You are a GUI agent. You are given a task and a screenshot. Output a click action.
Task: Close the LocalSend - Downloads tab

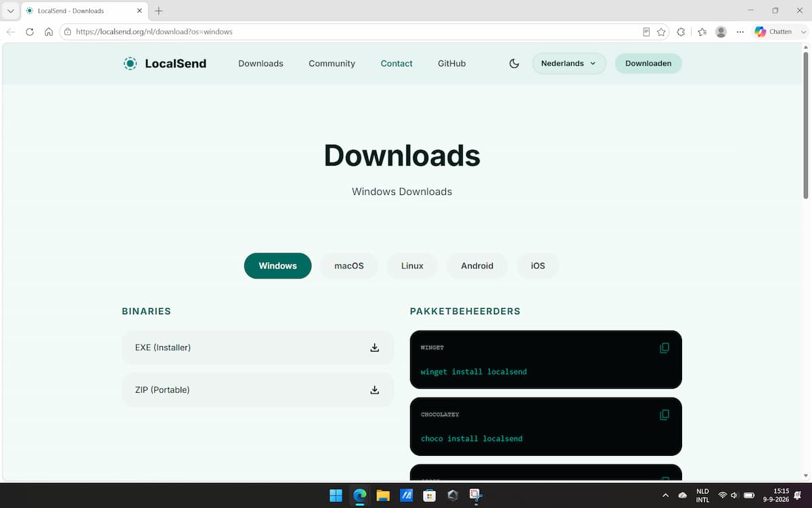tap(139, 11)
